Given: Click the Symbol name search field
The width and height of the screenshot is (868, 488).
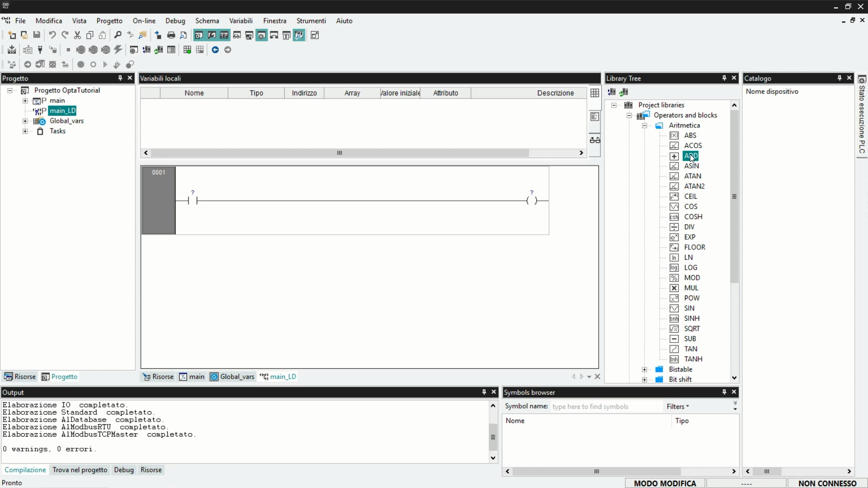Looking at the screenshot, I should click(606, 407).
